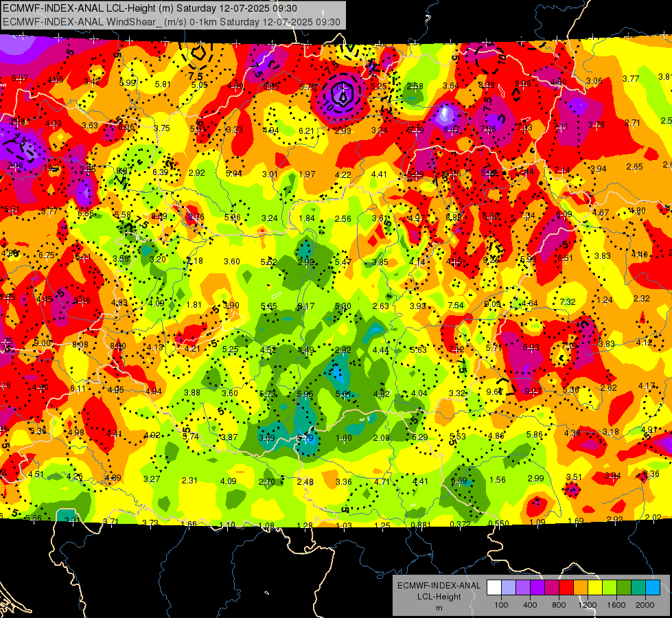Click ECMWF-INDEX-ANAL text in the legend box
The image size is (672, 618).
coord(439,586)
